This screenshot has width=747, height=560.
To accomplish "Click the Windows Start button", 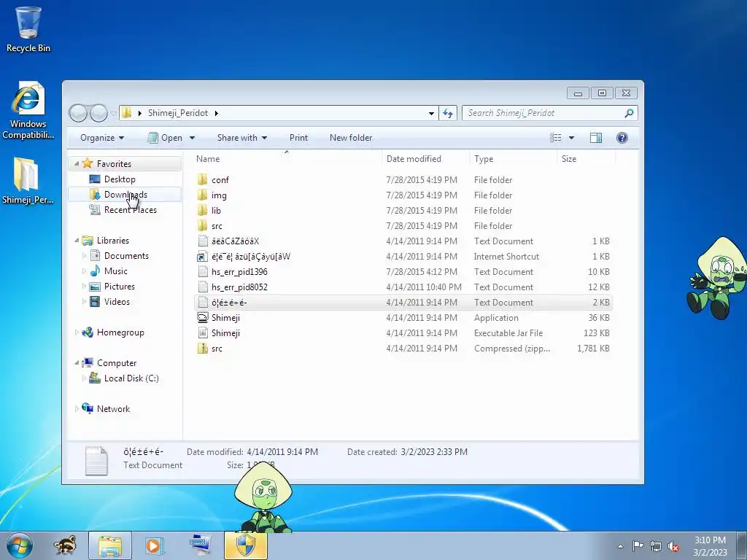I will click(x=19, y=545).
